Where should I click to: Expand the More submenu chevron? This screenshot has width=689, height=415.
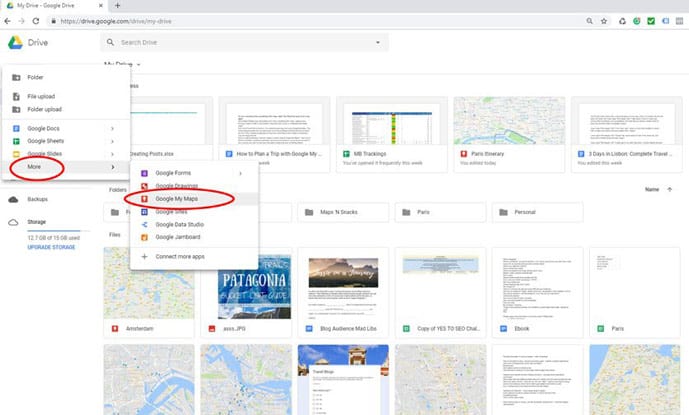click(x=112, y=167)
